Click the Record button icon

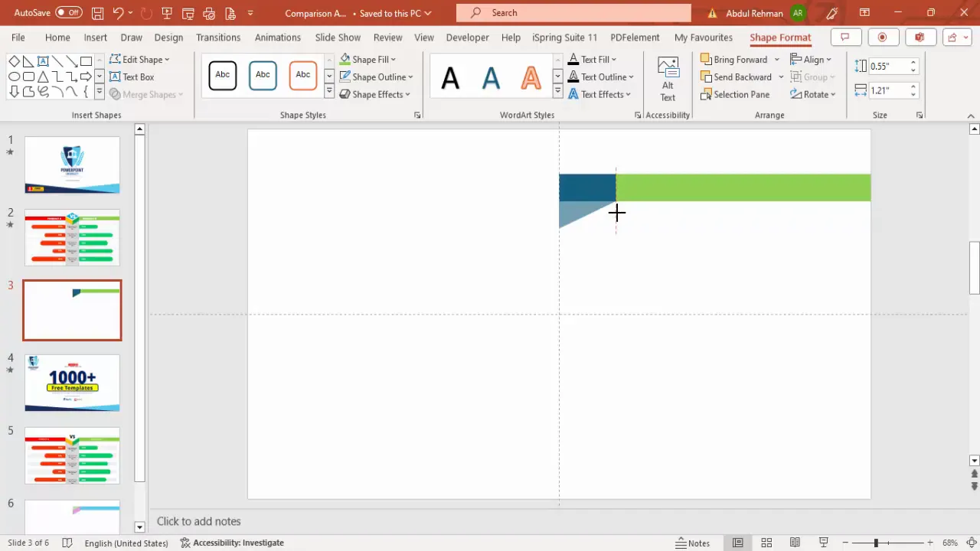882,37
